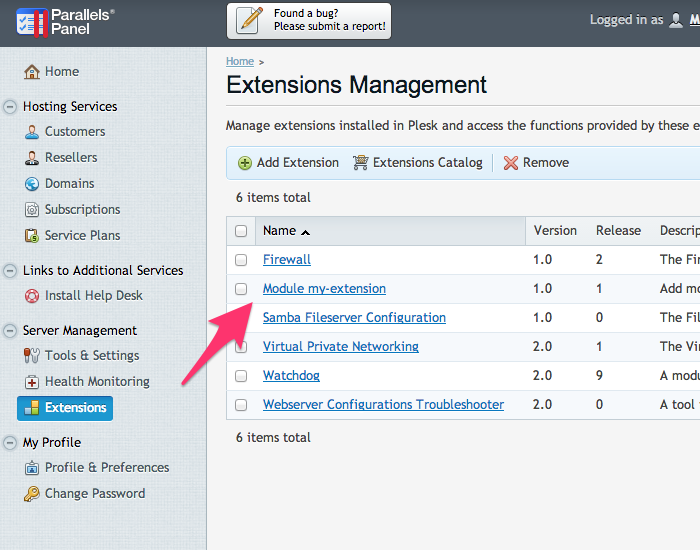Collapse the Hosting Services section
Screen dimensions: 700x550
[10, 107]
